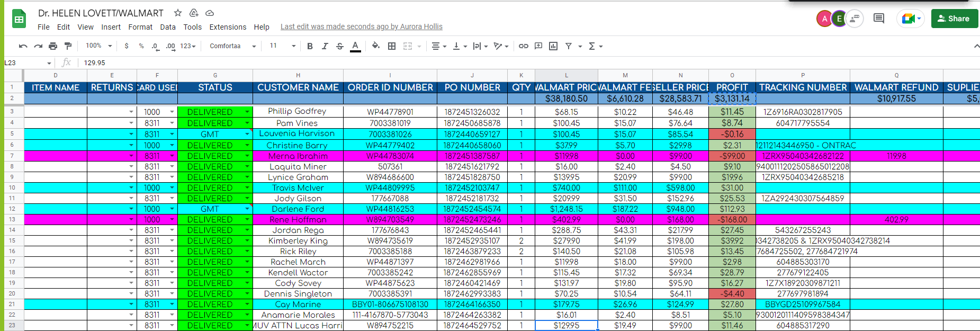The height and width of the screenshot is (331, 980).
Task: Open the Comfortaa font dropdown
Action: (x=232, y=46)
